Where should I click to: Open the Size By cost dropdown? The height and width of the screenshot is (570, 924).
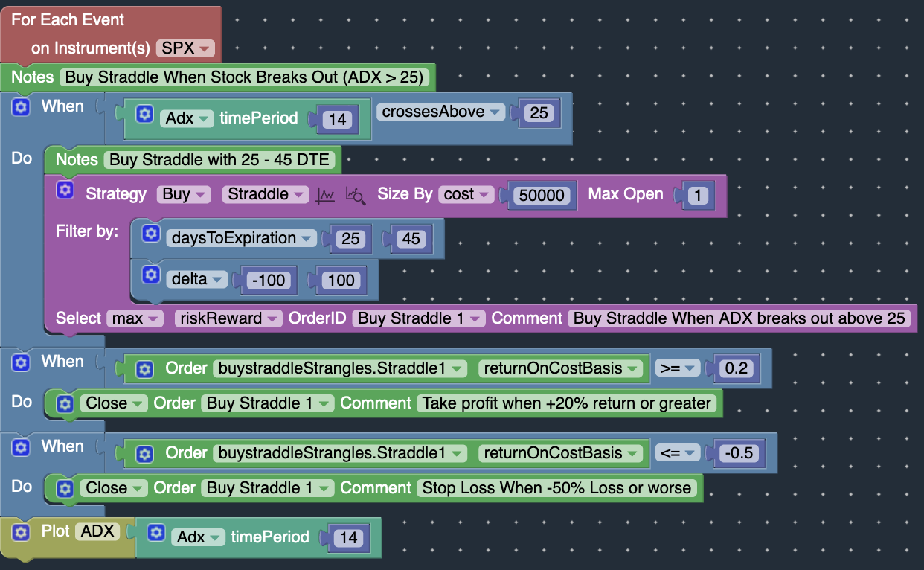pyautogui.click(x=466, y=194)
